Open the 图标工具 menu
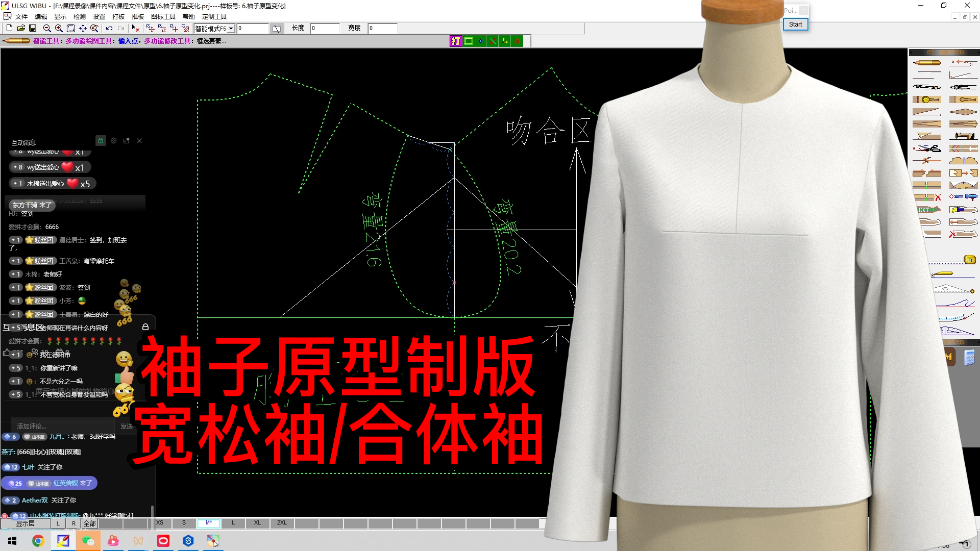 [163, 17]
